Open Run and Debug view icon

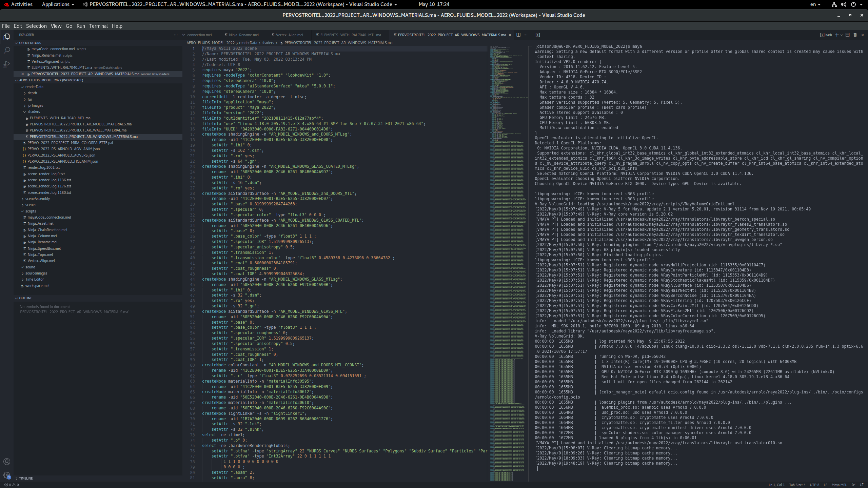tap(7, 64)
